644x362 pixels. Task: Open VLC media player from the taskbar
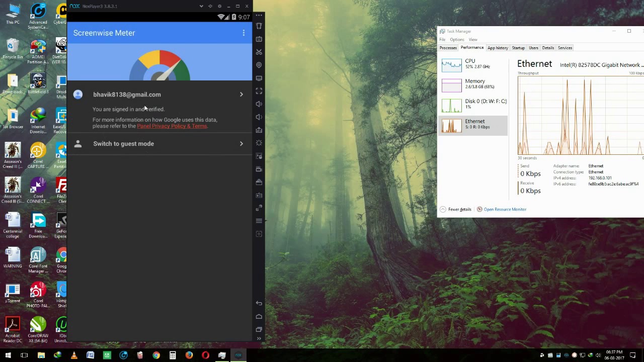coord(74,355)
